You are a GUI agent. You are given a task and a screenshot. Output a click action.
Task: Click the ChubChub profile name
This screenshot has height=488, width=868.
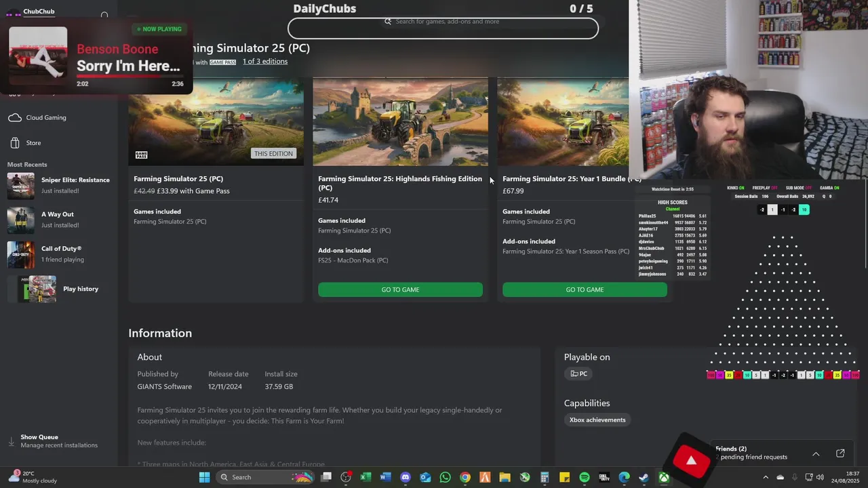click(x=39, y=12)
